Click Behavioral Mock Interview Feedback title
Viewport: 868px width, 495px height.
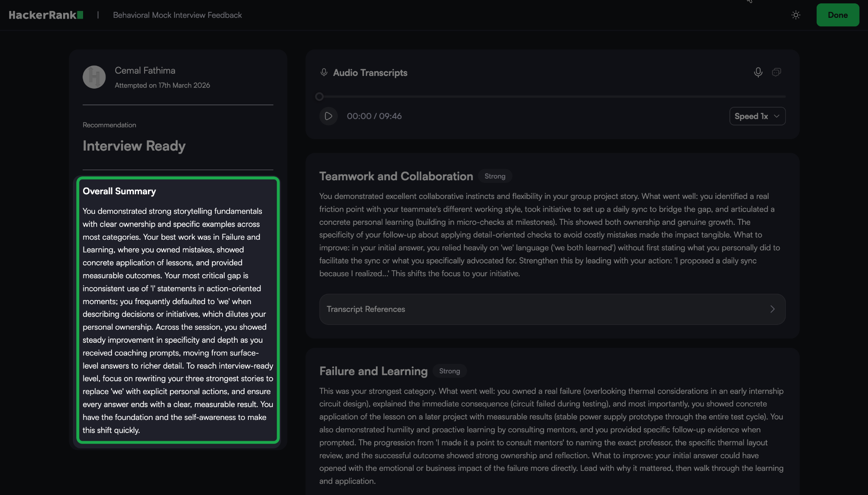(177, 15)
